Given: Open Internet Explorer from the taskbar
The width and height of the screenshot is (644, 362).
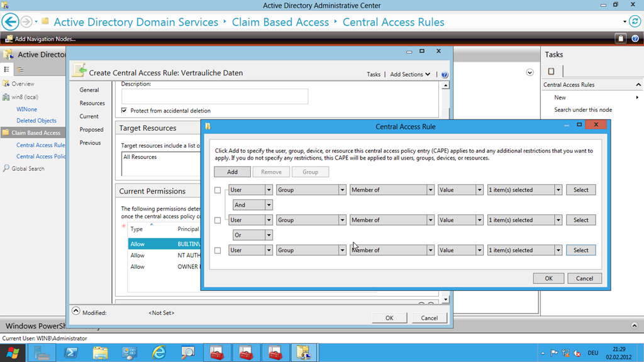Looking at the screenshot, I should point(159,353).
